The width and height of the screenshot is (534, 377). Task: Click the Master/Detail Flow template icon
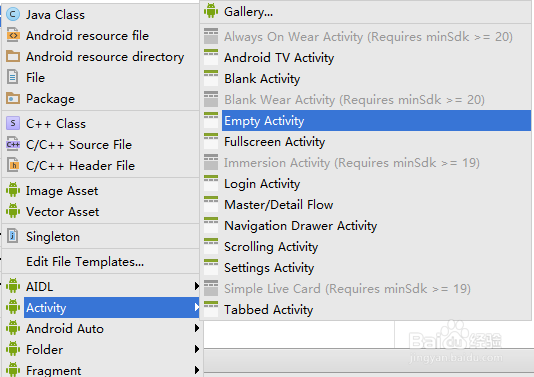pos(211,204)
